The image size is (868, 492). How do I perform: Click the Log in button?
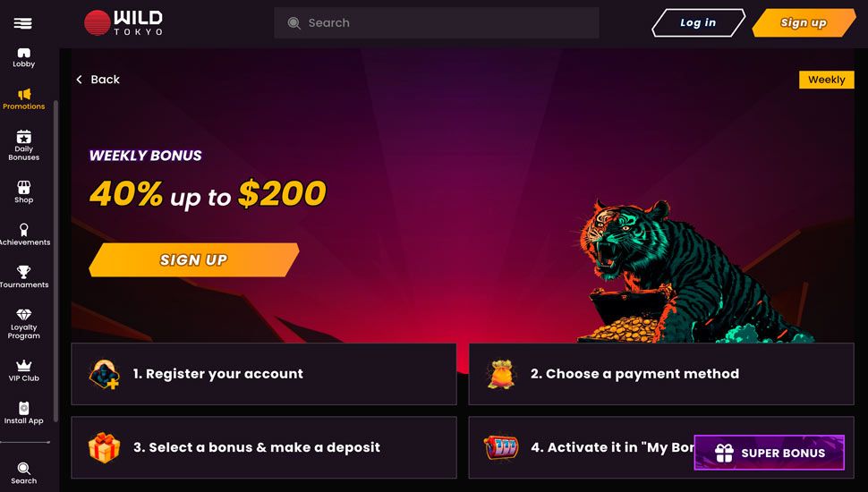coord(698,22)
